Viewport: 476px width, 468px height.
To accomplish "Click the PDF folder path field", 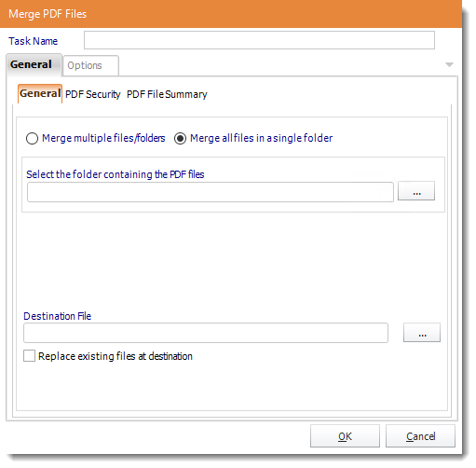I will (x=211, y=192).
